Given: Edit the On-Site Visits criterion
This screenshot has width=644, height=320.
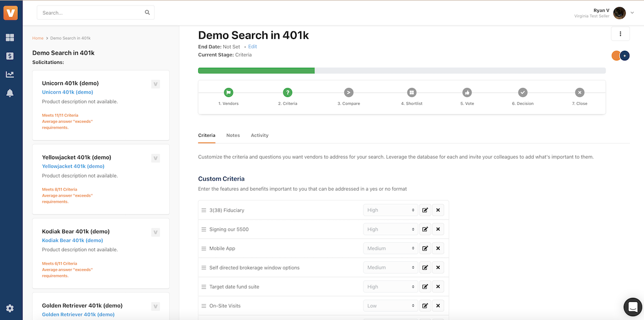Looking at the screenshot, I should [x=425, y=306].
